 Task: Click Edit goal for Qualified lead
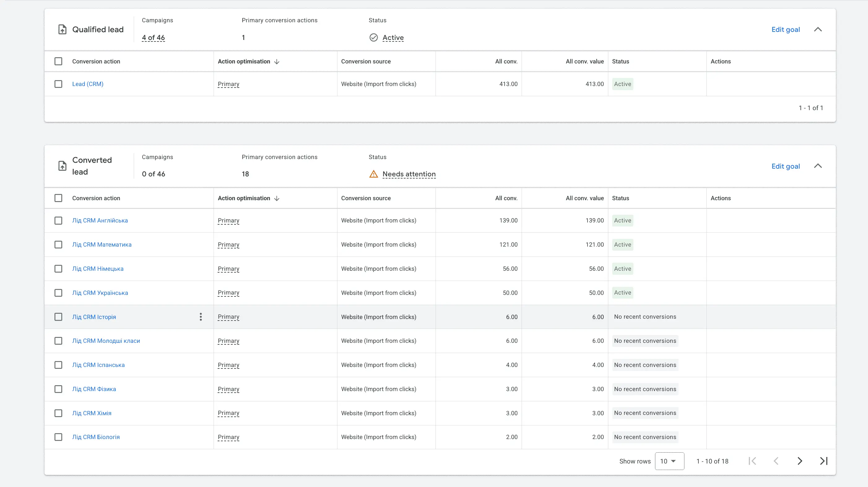pyautogui.click(x=785, y=30)
